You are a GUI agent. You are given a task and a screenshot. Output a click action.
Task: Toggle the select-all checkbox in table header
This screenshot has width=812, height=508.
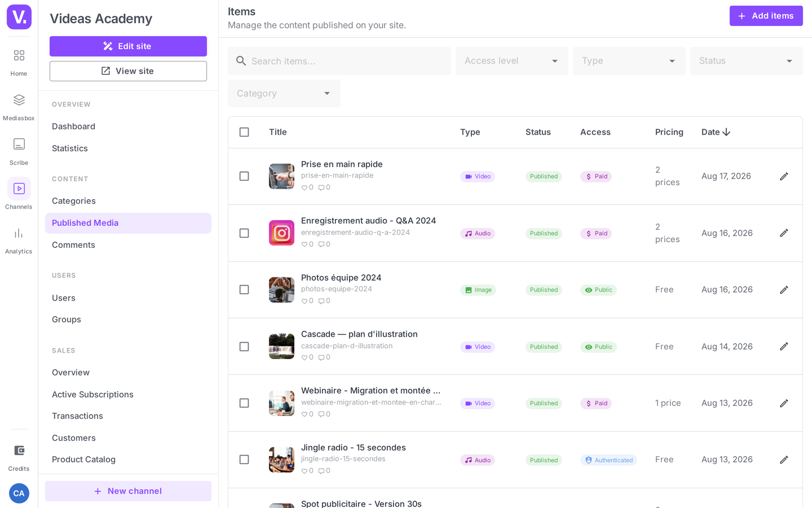tap(244, 132)
